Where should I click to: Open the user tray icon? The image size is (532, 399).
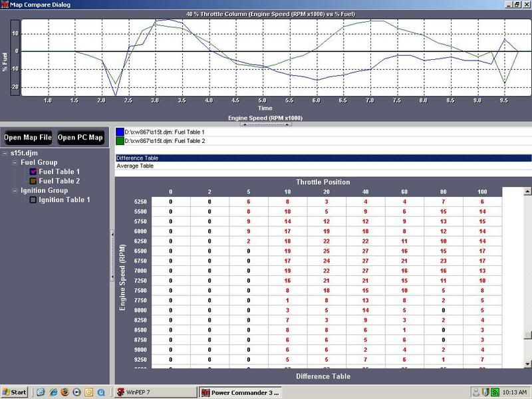[476, 392]
